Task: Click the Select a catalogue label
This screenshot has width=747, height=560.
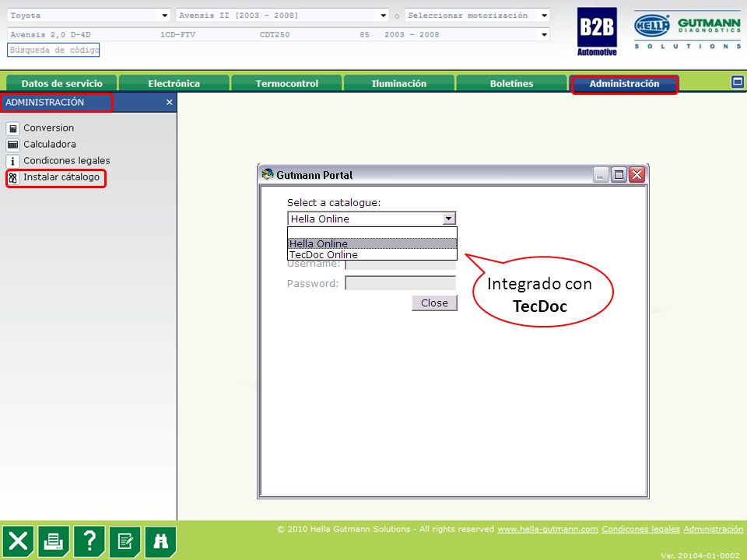Action: tap(334, 202)
